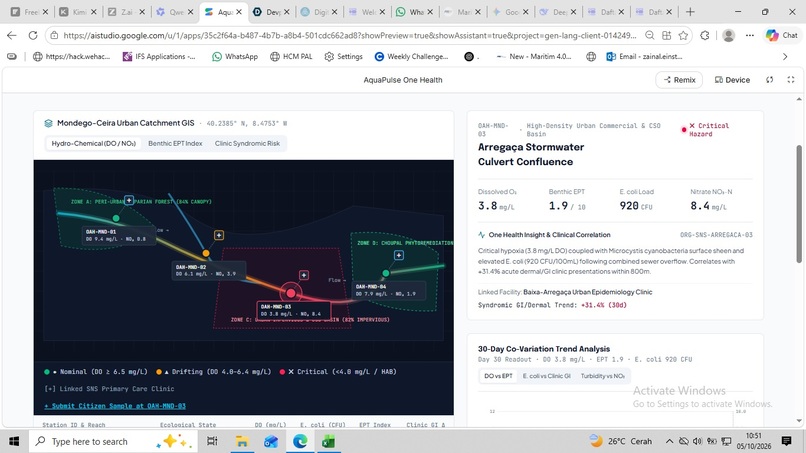The height and width of the screenshot is (453, 806).
Task: Click the browser Back arrow
Action: click(12, 35)
